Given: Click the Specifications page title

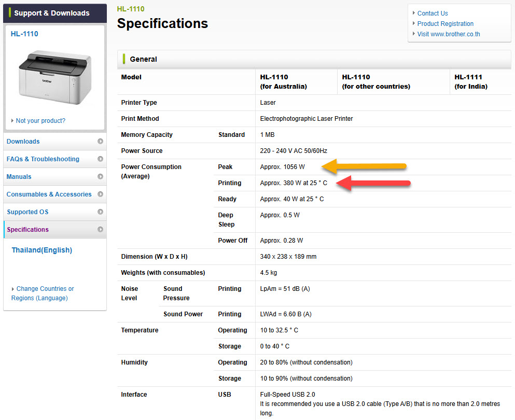Looking at the screenshot, I should click(x=162, y=23).
